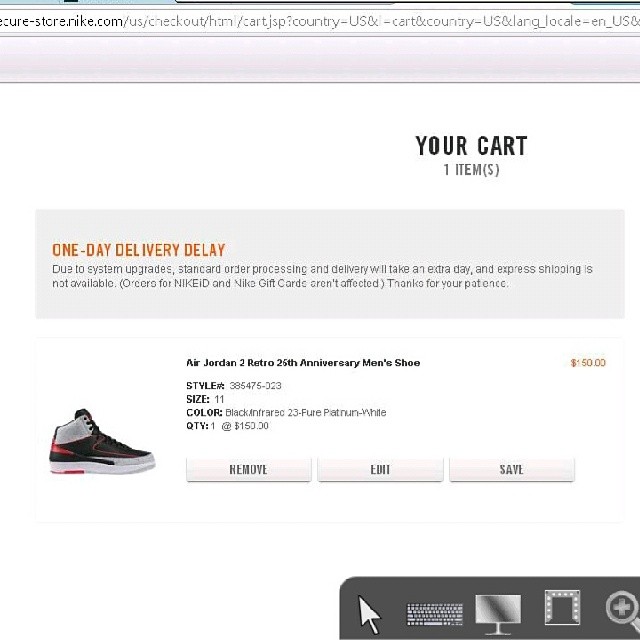This screenshot has height=640, width=640.
Task: Click the SIZE: 11 detail line
Action: tap(205, 399)
